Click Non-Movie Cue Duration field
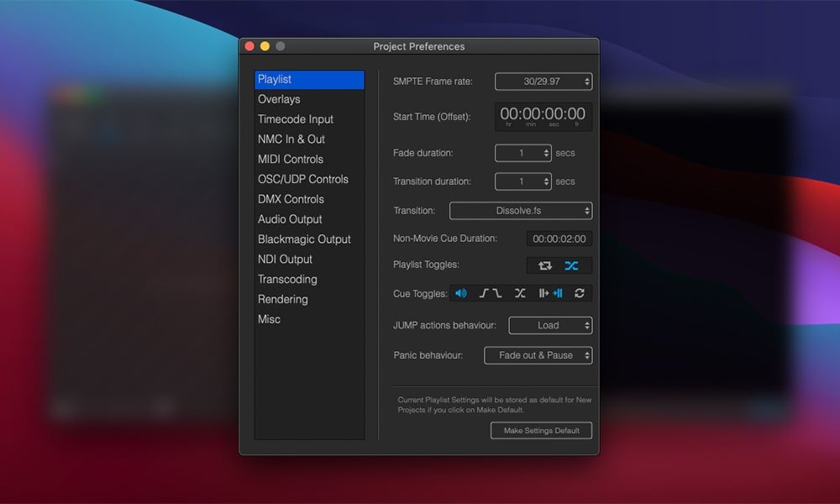Screen dimensions: 840x504 click(x=559, y=239)
